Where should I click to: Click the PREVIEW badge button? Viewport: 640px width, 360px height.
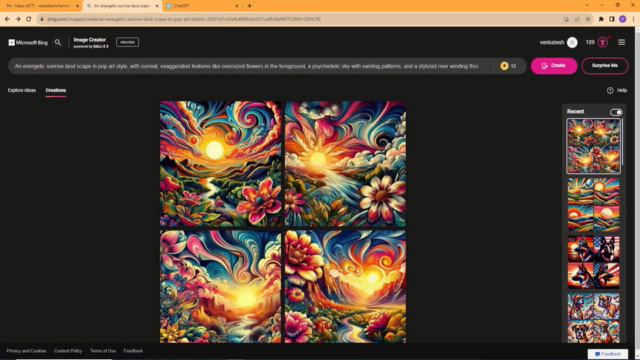pos(127,42)
